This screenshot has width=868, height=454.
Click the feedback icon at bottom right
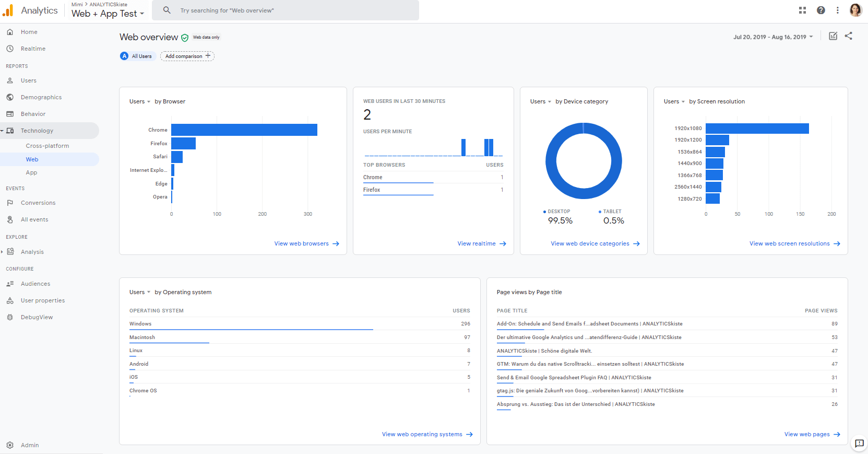click(x=859, y=444)
